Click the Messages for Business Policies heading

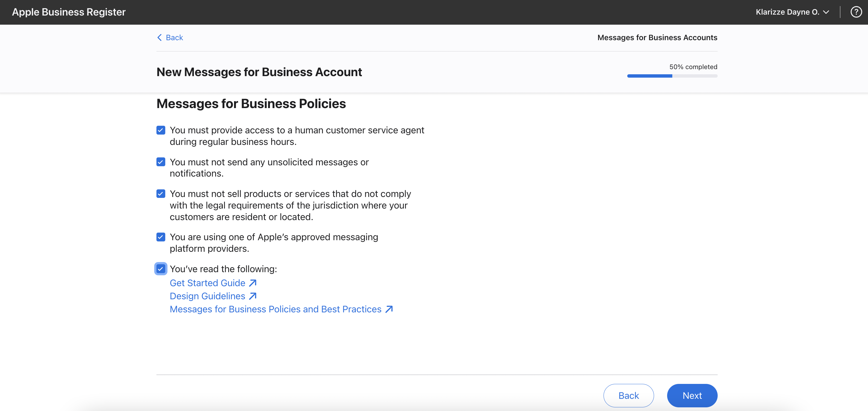pyautogui.click(x=251, y=104)
